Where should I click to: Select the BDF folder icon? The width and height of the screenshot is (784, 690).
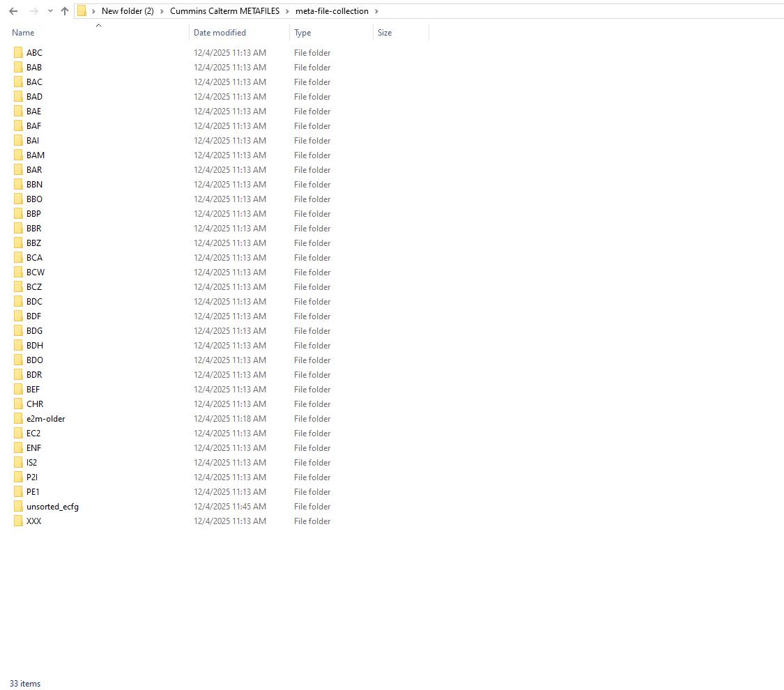pos(19,316)
